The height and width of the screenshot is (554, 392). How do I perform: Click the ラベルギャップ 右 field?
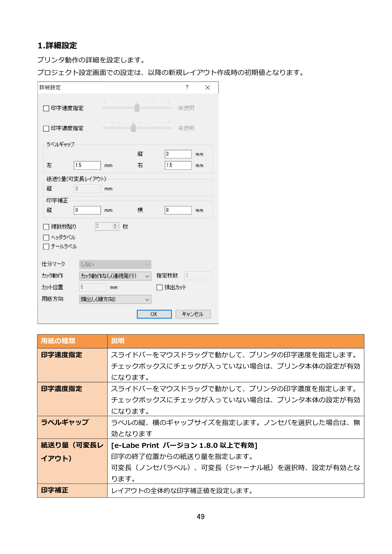tap(178, 165)
